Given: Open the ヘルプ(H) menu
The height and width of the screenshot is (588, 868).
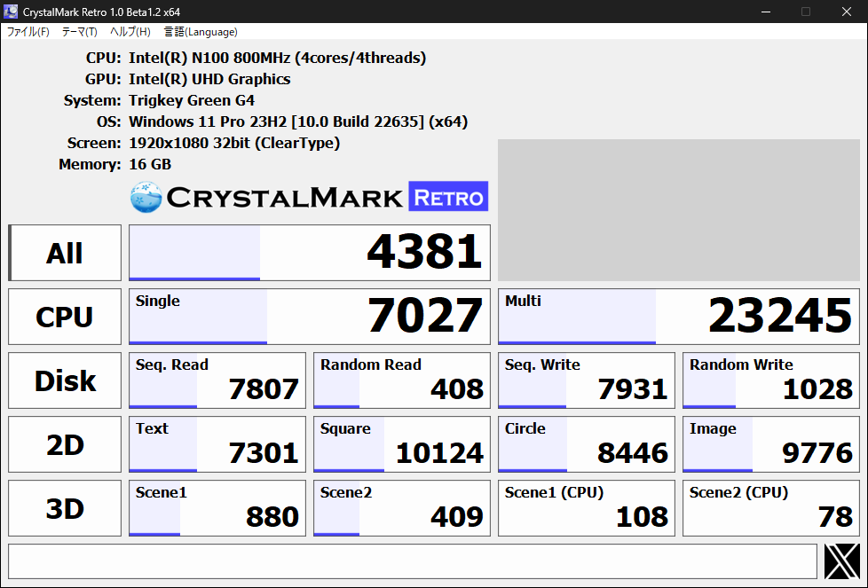Looking at the screenshot, I should click(x=130, y=32).
